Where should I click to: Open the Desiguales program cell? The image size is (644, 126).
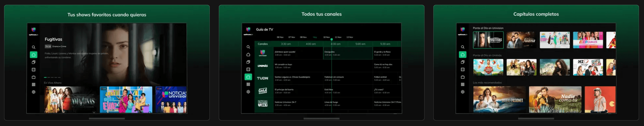(x=348, y=53)
